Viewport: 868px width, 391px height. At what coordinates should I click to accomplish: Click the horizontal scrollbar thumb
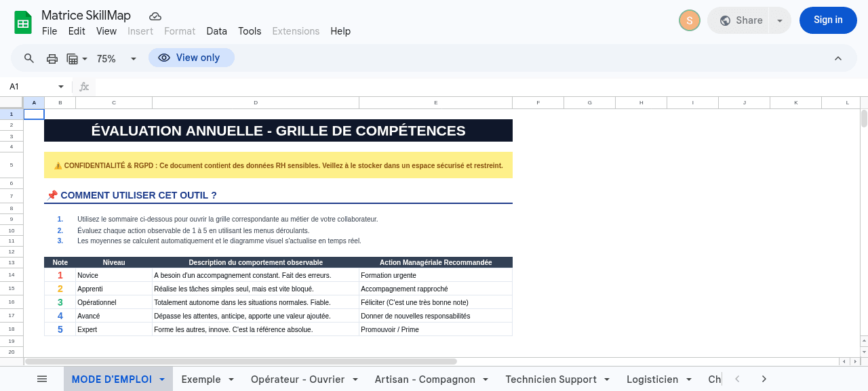point(241,362)
